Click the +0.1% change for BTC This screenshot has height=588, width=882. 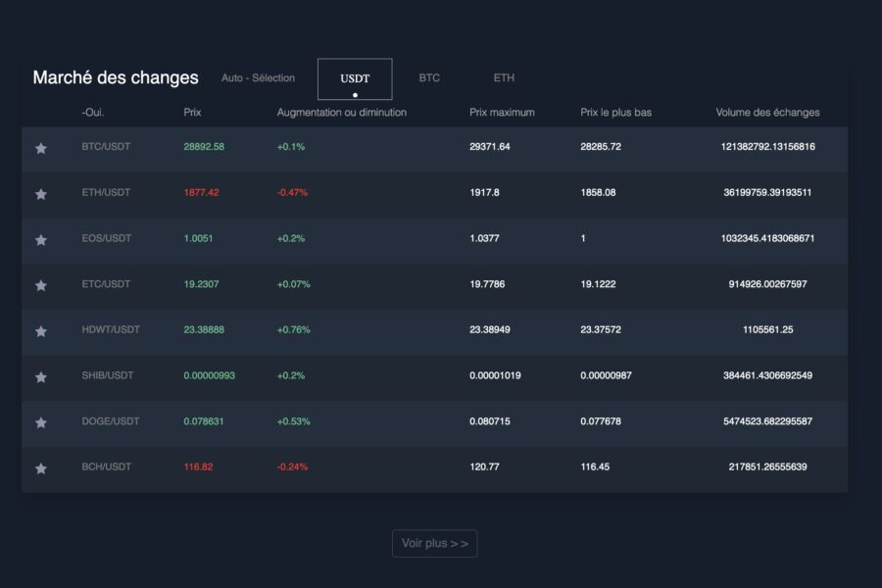pyautogui.click(x=291, y=146)
